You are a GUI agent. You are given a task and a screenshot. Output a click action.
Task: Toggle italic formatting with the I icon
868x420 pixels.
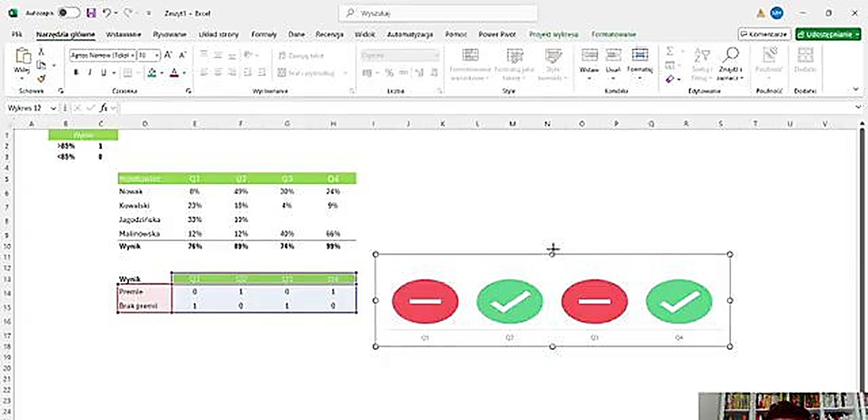click(x=90, y=72)
